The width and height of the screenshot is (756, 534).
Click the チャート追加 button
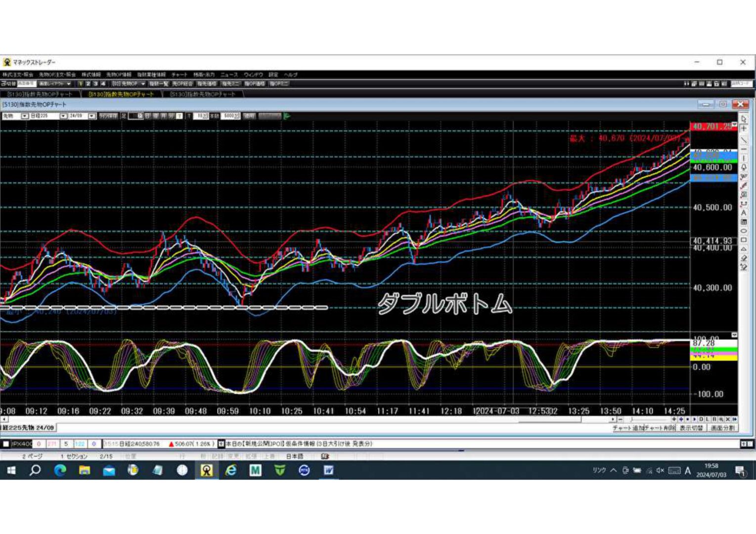[x=629, y=428]
